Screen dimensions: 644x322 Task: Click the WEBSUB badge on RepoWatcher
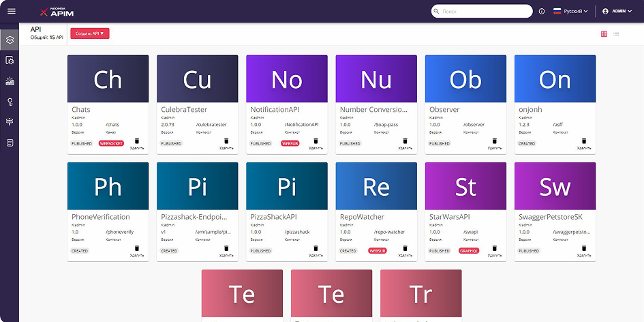[x=378, y=251]
